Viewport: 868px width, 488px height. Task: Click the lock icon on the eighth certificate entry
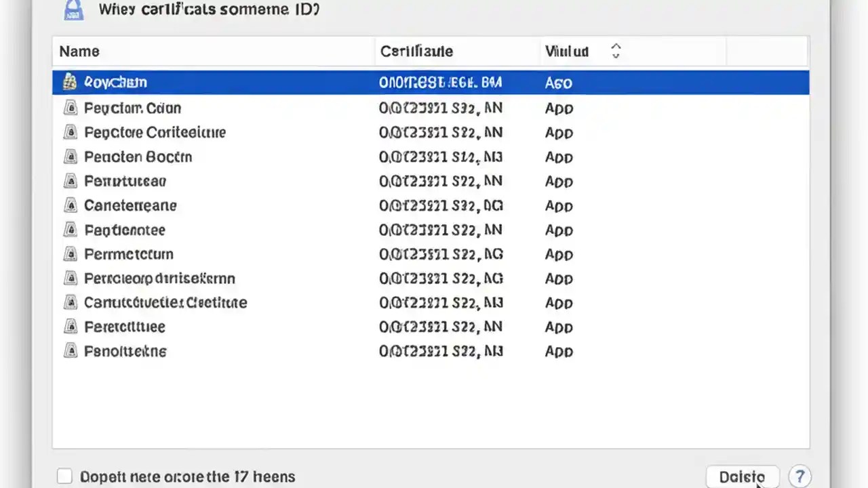coord(71,254)
